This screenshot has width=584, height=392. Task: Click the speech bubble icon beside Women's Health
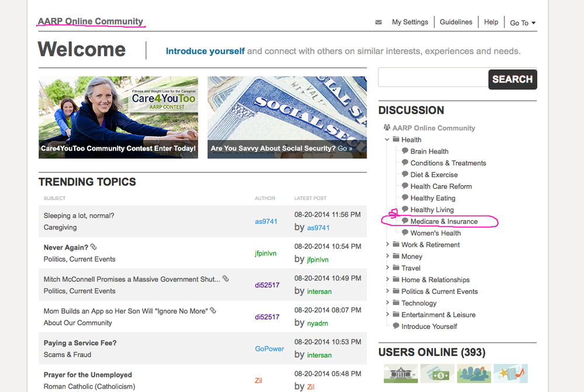click(405, 233)
